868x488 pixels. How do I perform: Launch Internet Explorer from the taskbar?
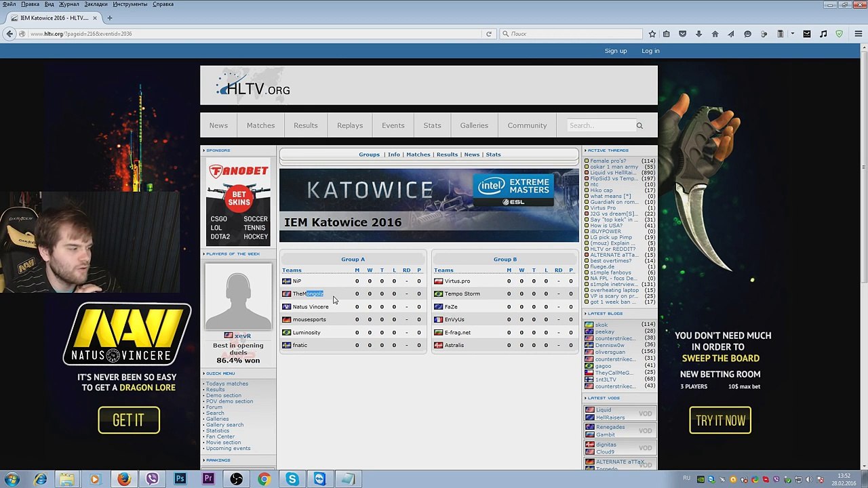41,479
